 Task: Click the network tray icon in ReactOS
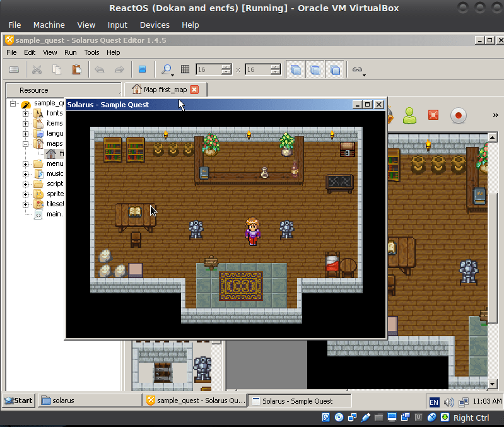464,402
